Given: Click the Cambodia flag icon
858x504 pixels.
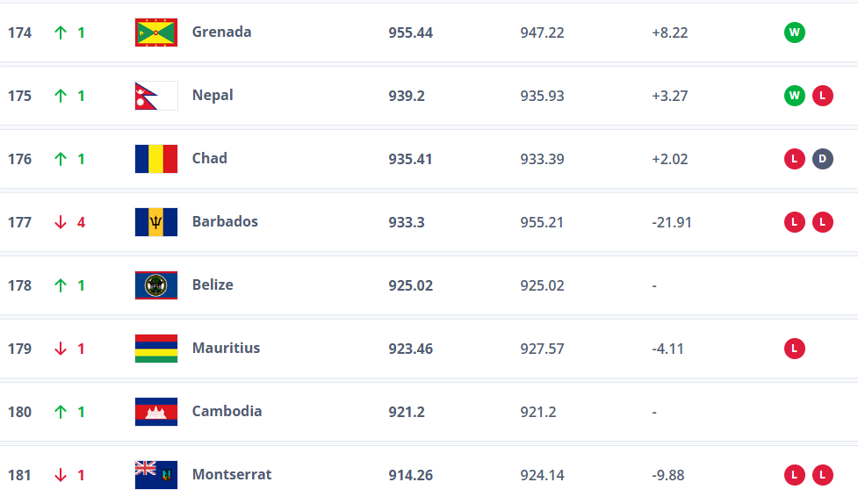Looking at the screenshot, I should [156, 412].
